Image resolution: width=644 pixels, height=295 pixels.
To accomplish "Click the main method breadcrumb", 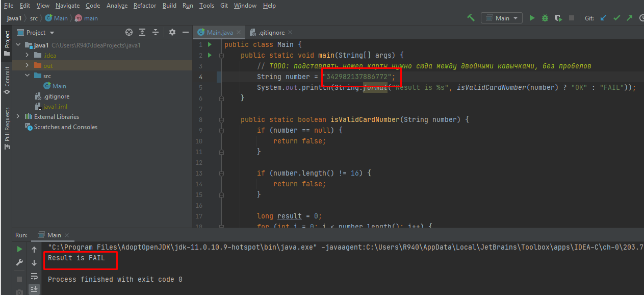I will click(87, 18).
